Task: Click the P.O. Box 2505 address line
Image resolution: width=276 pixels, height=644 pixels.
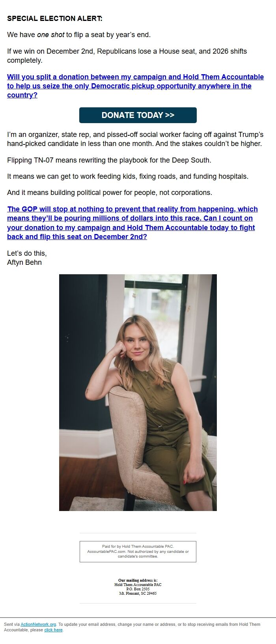Action: click(x=138, y=589)
